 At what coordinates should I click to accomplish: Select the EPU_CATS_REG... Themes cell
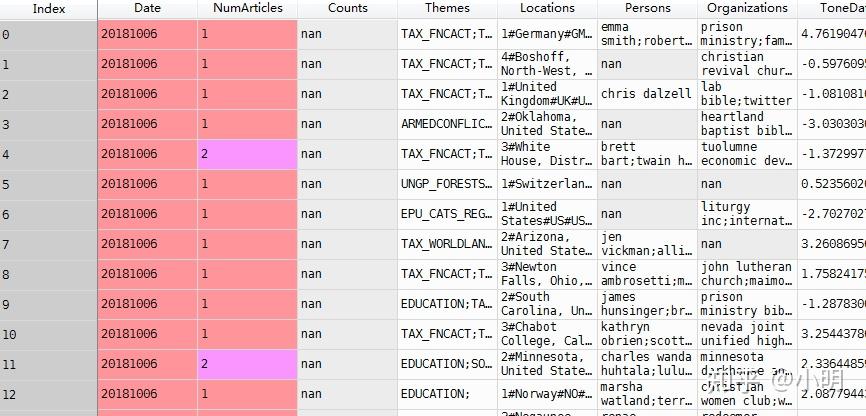[447, 214]
